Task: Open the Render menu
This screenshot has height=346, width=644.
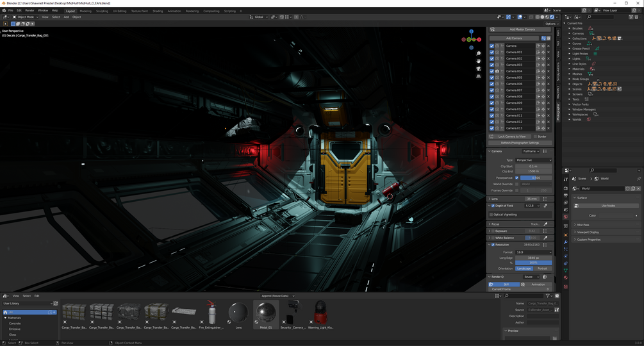Action: [x=29, y=11]
